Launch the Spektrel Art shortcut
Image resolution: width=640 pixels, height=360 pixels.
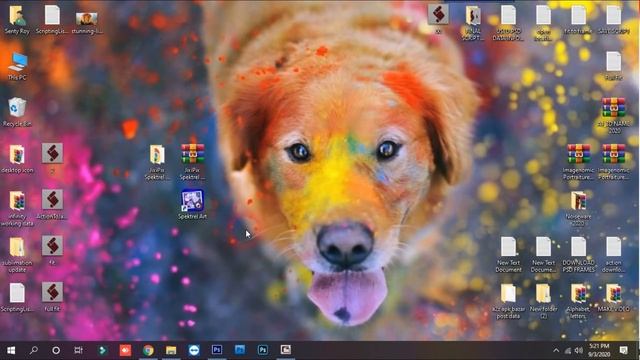coord(192,204)
